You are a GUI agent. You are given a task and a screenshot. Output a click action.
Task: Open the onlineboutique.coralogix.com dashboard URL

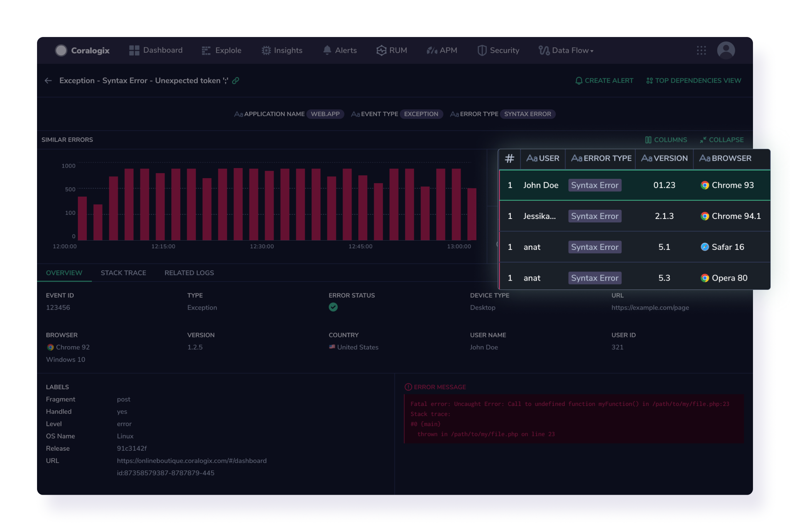click(x=192, y=461)
